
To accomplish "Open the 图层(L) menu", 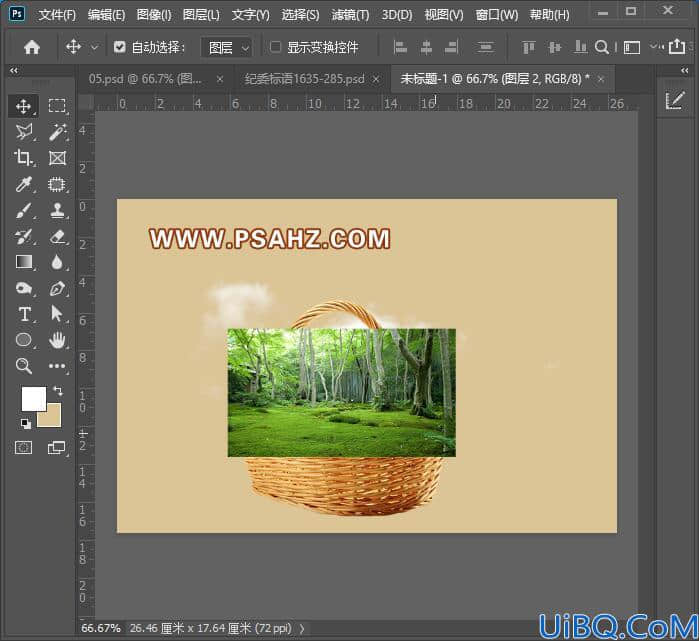I will [201, 15].
